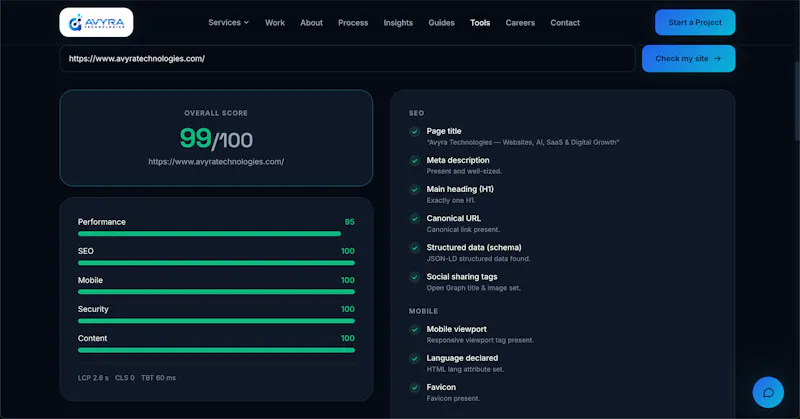Image resolution: width=800 pixels, height=419 pixels.
Task: Click the Check my site button
Action: pyautogui.click(x=688, y=59)
